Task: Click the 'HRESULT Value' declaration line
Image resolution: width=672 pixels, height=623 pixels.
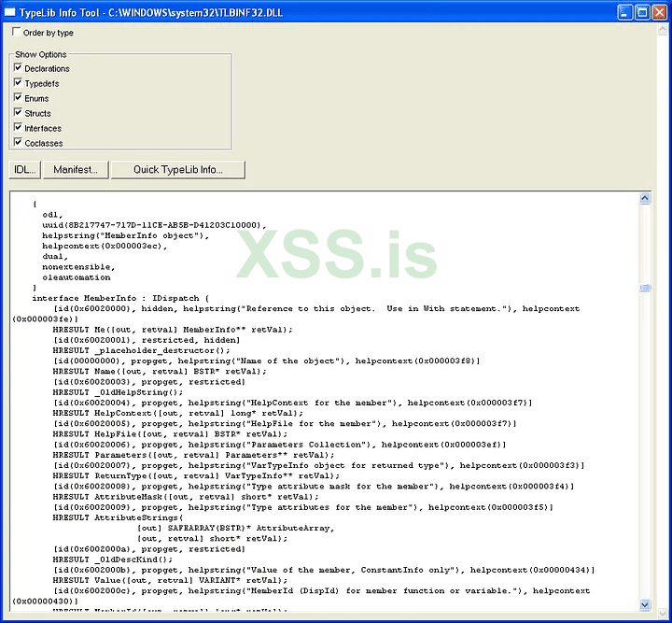Action: point(170,581)
